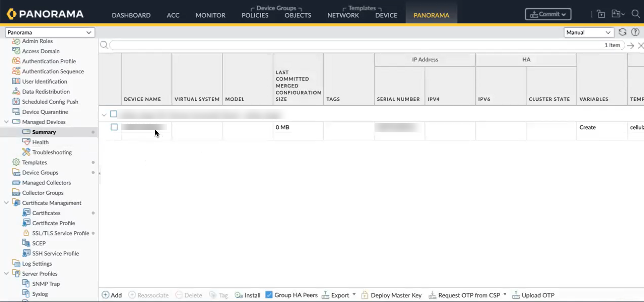Click Install in bottom toolbar
Viewport: 644px width, 302px height.
tap(252, 295)
